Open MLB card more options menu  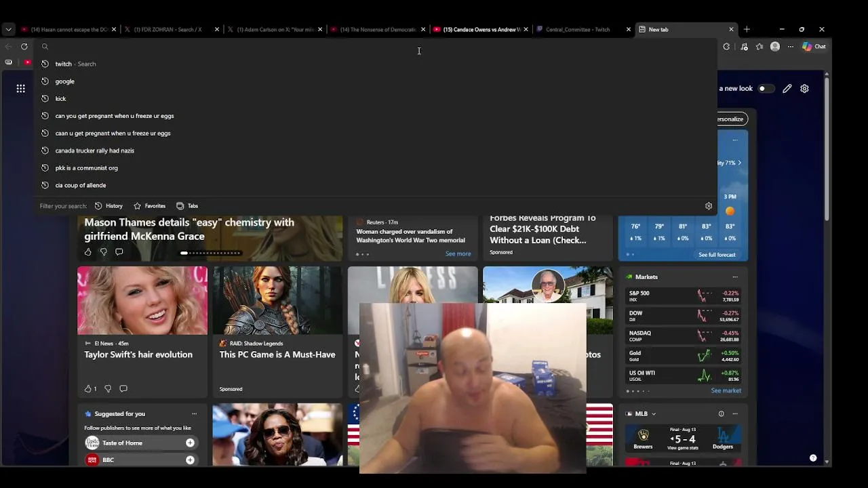[735, 413]
